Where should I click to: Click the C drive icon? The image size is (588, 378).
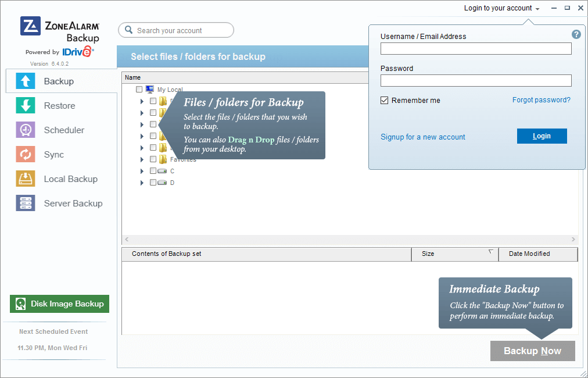click(x=162, y=171)
